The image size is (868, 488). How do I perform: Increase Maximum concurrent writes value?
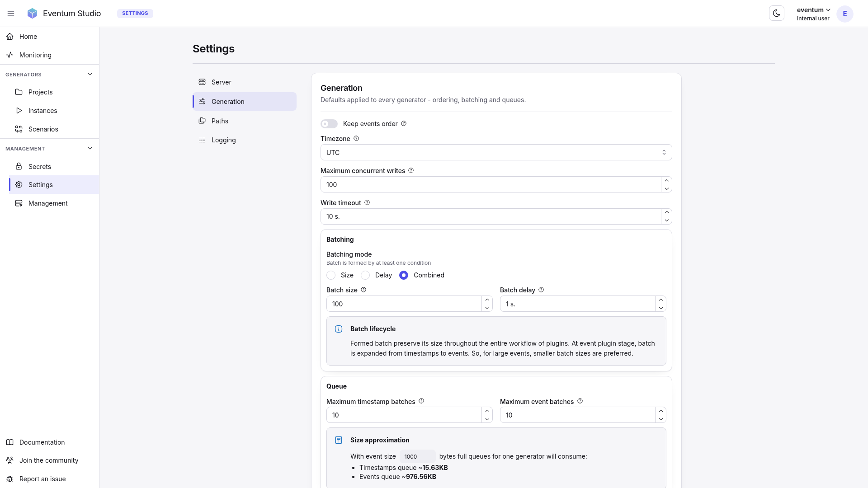pos(667,181)
